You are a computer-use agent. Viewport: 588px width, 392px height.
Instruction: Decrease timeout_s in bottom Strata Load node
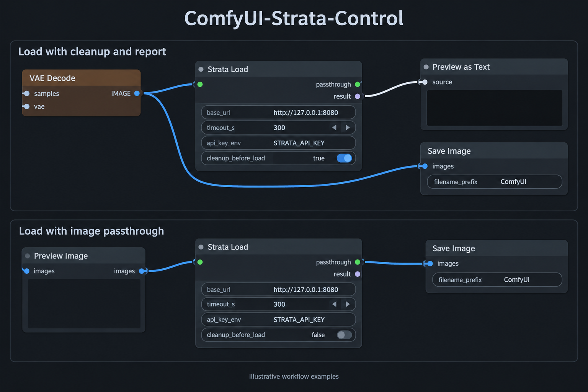pyautogui.click(x=334, y=304)
